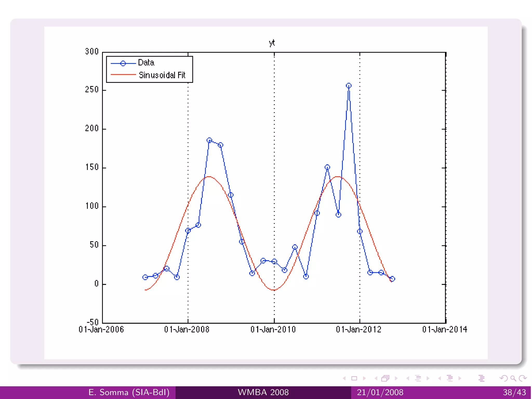The image size is (532, 399).
Task: Click the previous slide arrow
Action: coord(344,378)
